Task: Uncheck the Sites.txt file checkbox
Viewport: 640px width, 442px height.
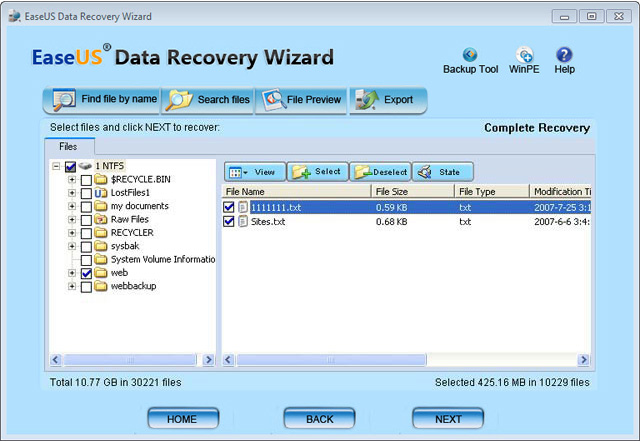Action: point(229,222)
